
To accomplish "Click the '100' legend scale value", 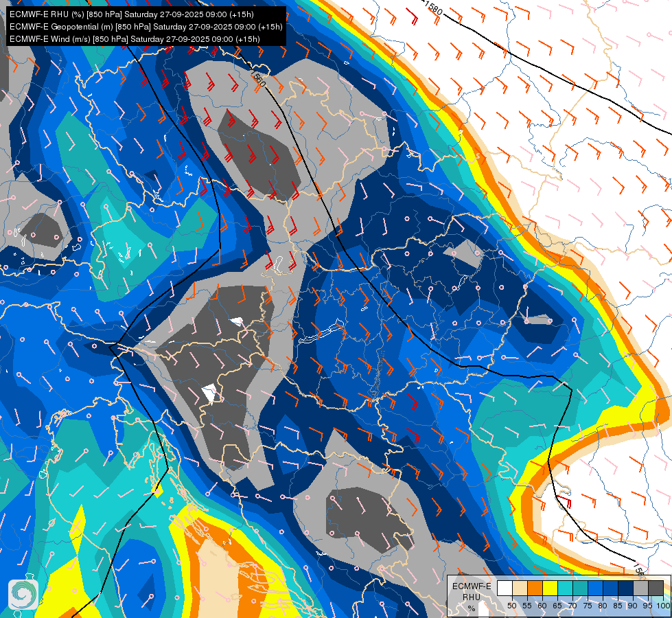I will [663, 606].
